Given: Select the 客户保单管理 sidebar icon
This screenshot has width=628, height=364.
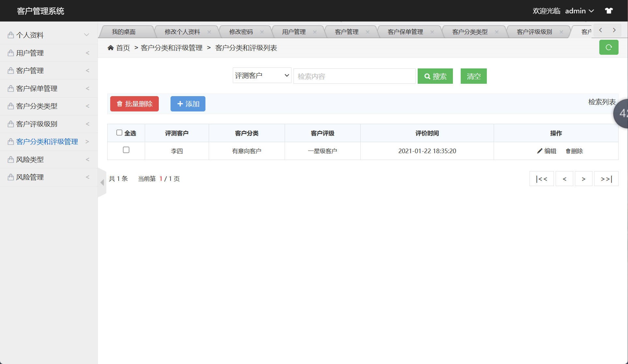Looking at the screenshot, I should [x=10, y=88].
